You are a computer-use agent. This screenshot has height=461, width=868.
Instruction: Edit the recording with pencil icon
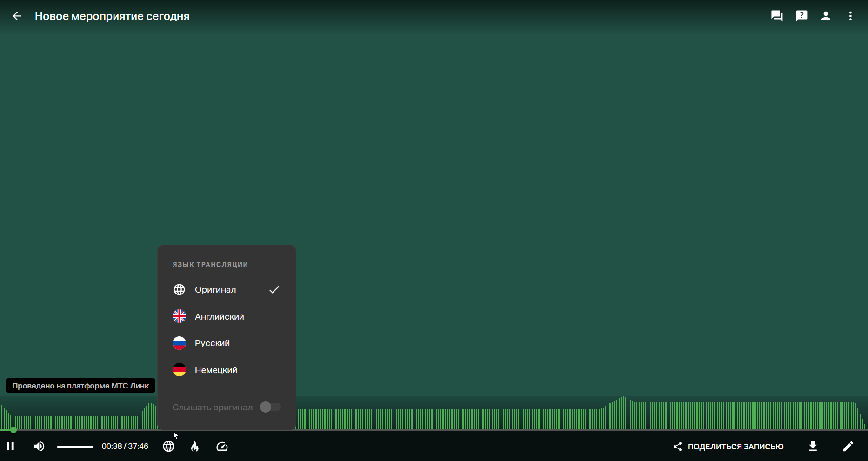click(x=848, y=447)
